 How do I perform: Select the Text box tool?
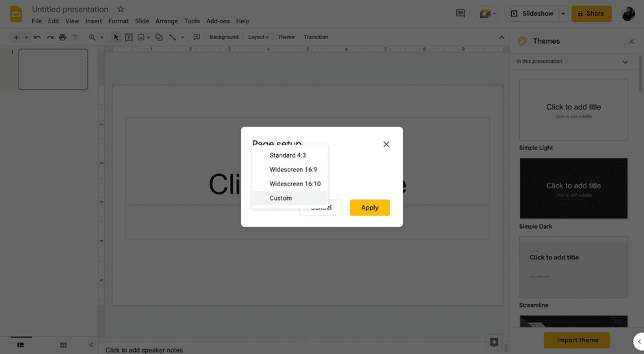coord(128,37)
